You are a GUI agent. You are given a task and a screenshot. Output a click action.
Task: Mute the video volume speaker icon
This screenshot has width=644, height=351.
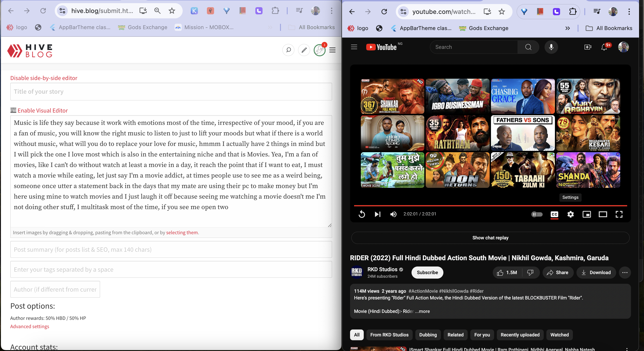393,214
